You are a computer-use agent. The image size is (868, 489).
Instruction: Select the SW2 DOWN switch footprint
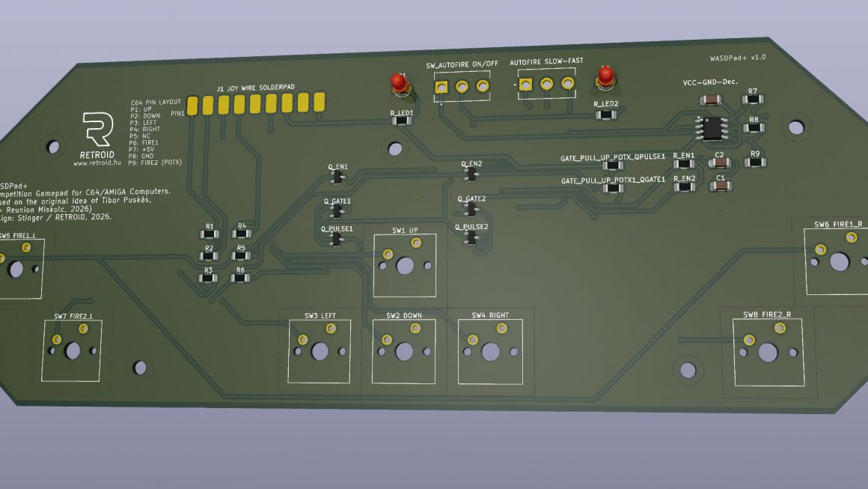(x=404, y=350)
